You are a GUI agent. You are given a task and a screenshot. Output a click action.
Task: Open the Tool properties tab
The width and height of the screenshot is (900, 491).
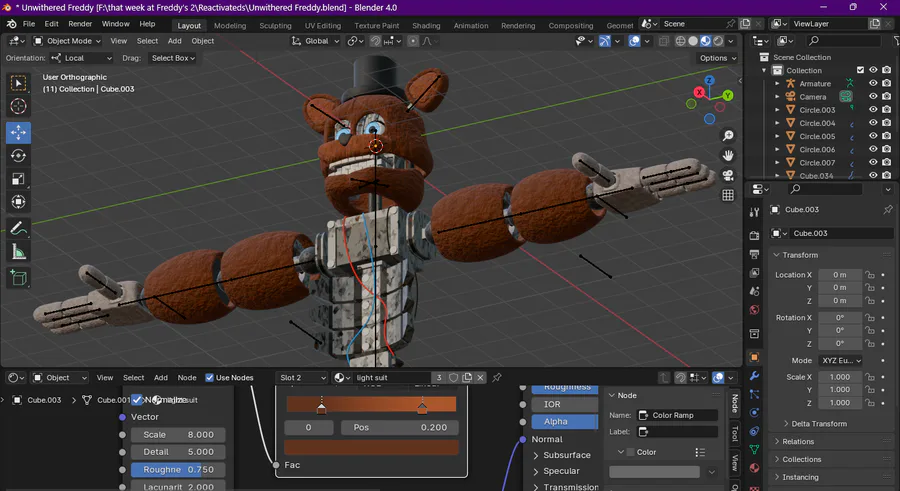[x=754, y=212]
